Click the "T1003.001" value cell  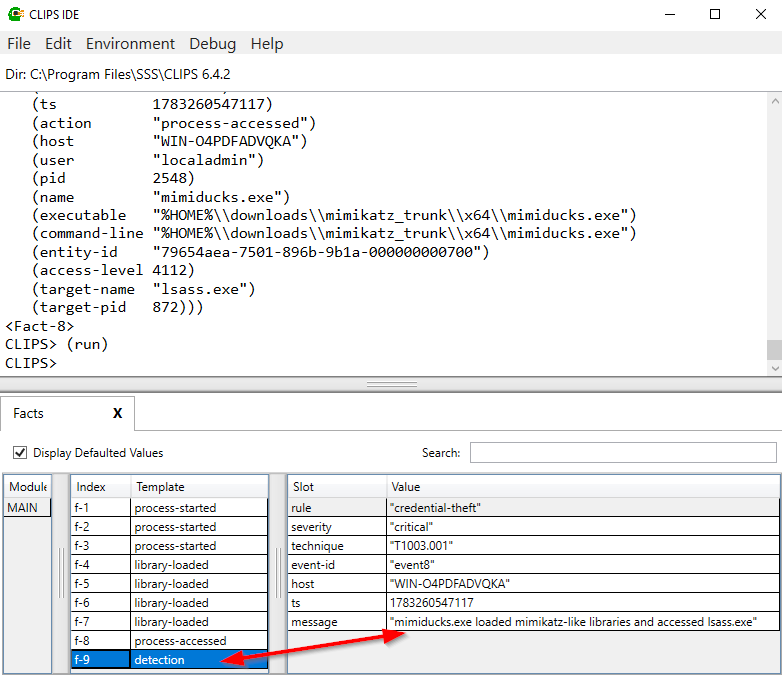[x=583, y=545]
